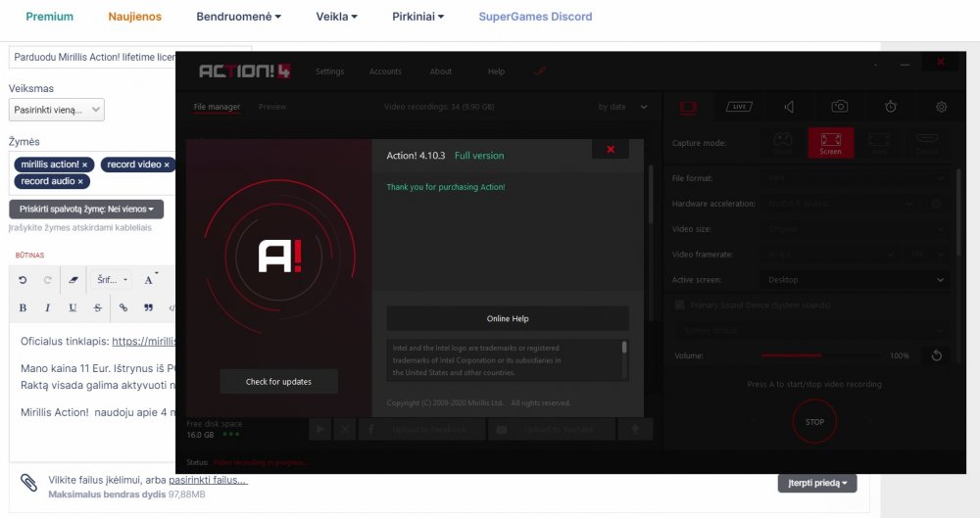Click Upload to YouTube button

552,429
